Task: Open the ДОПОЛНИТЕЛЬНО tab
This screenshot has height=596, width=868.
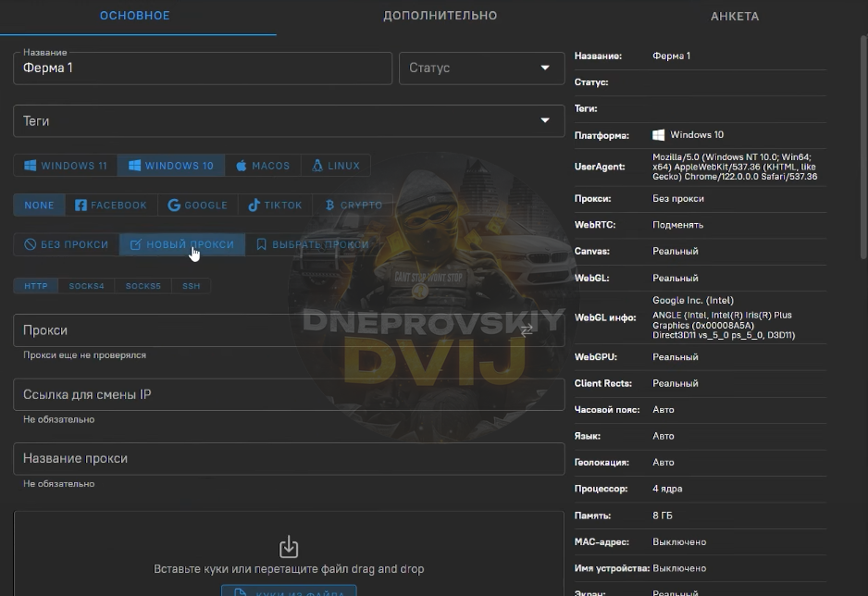Action: [440, 16]
